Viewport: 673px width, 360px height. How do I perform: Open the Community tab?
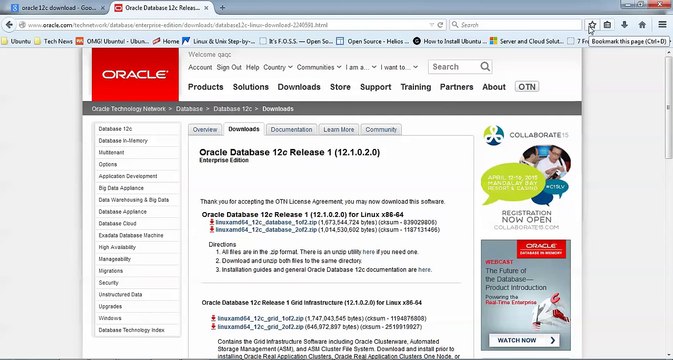pos(381,130)
